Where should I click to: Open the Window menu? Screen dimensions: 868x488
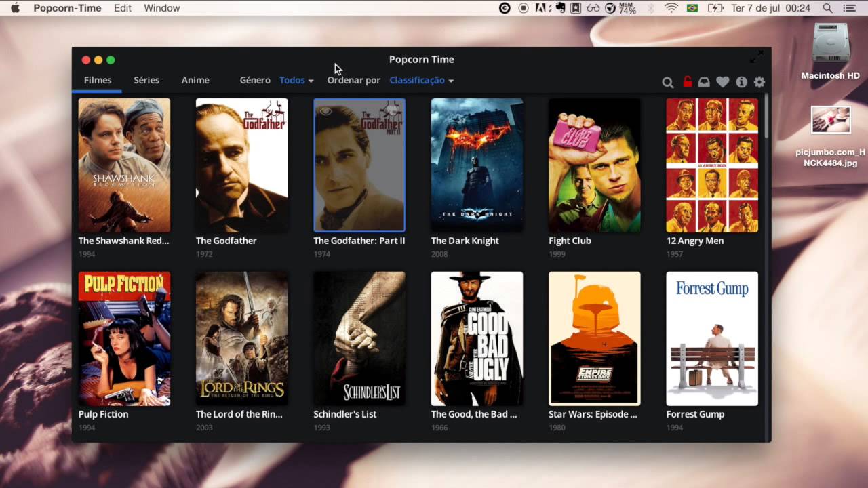(162, 8)
